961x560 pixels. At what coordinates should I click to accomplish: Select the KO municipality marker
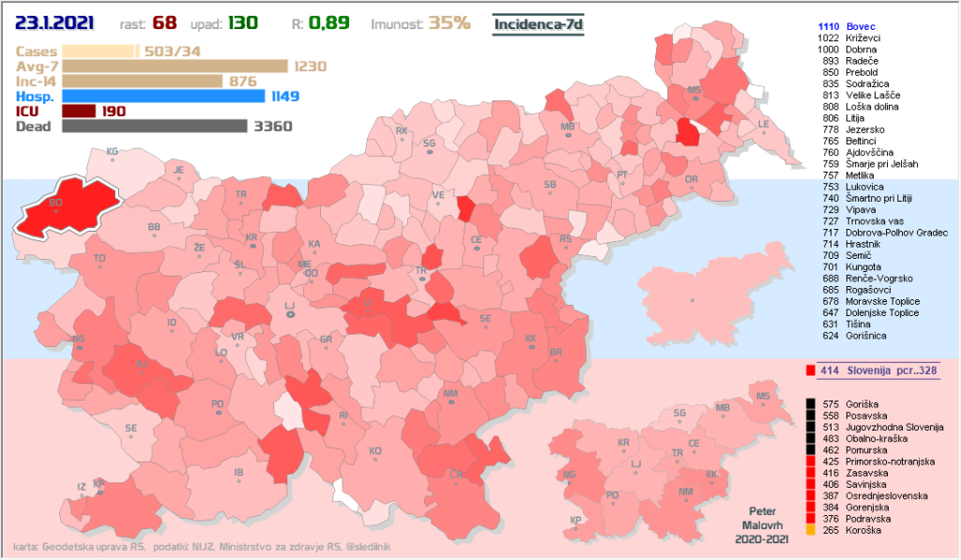375,453
